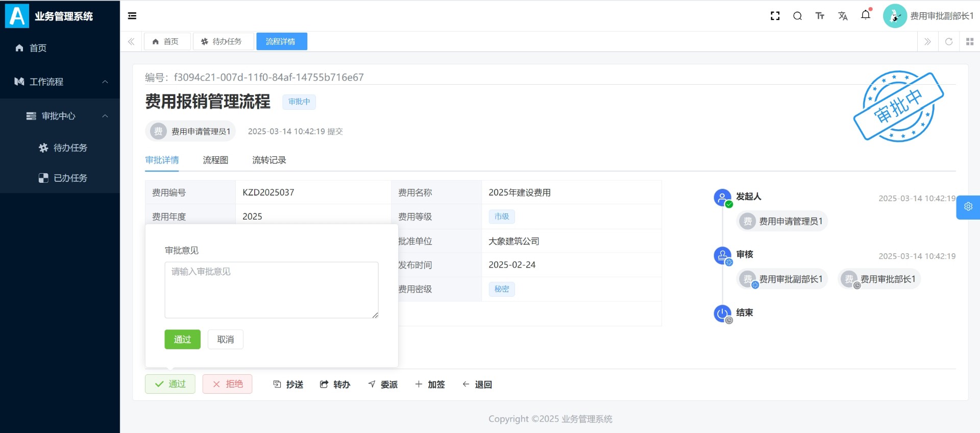
Task: Click the green 通过 confirm button in popup
Action: (182, 340)
